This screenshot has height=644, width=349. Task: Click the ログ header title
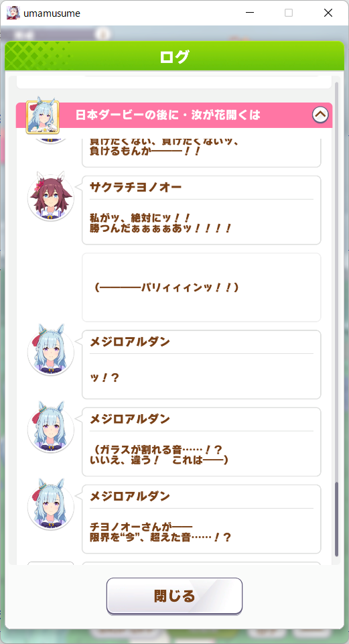174,57
